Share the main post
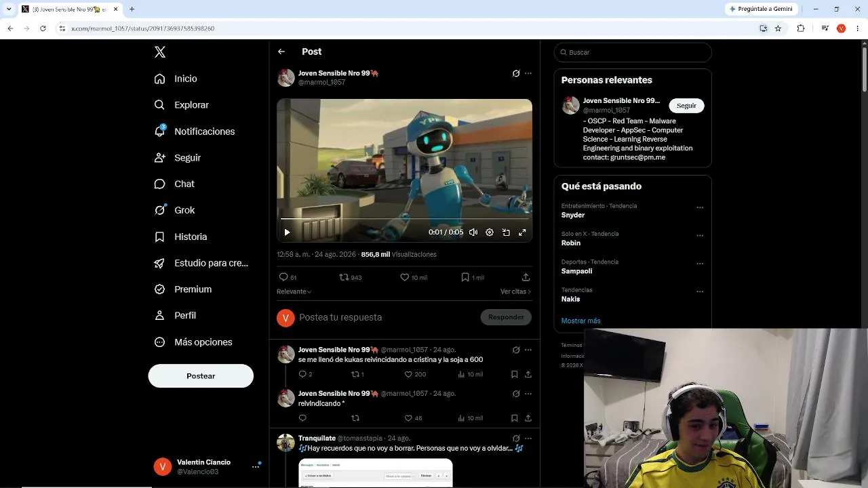868x488 pixels. tap(526, 277)
